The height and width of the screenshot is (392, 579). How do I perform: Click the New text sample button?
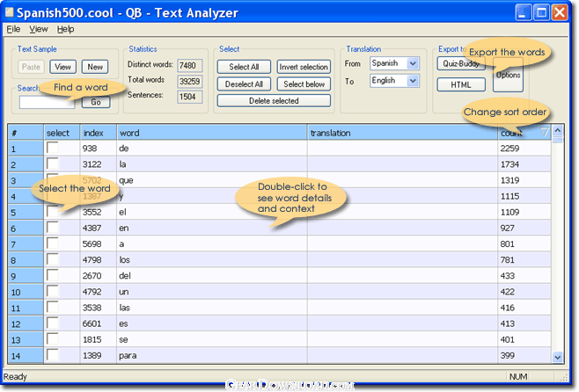95,67
